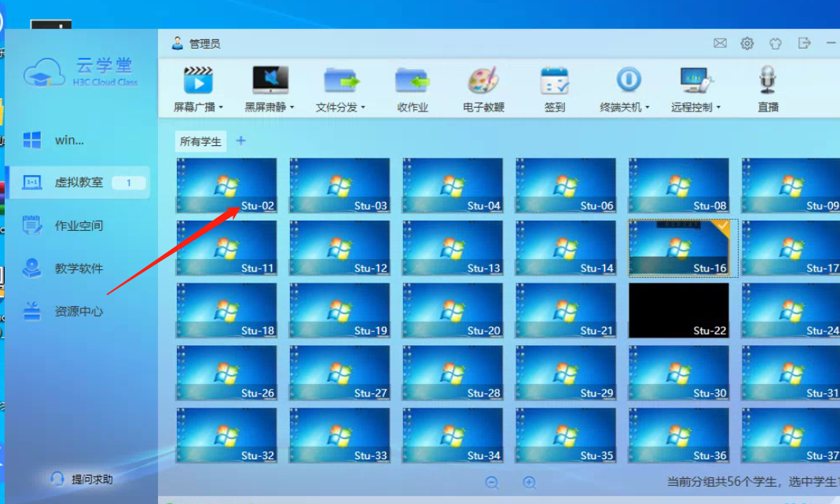The height and width of the screenshot is (504, 840).
Task: Click the 管理员 account label
Action: tap(204, 44)
